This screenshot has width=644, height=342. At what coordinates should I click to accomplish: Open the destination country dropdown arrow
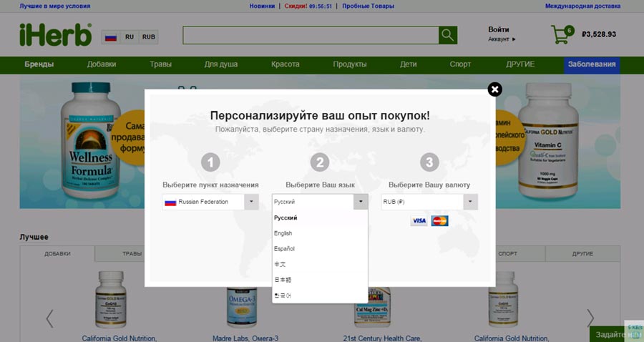[x=251, y=202]
